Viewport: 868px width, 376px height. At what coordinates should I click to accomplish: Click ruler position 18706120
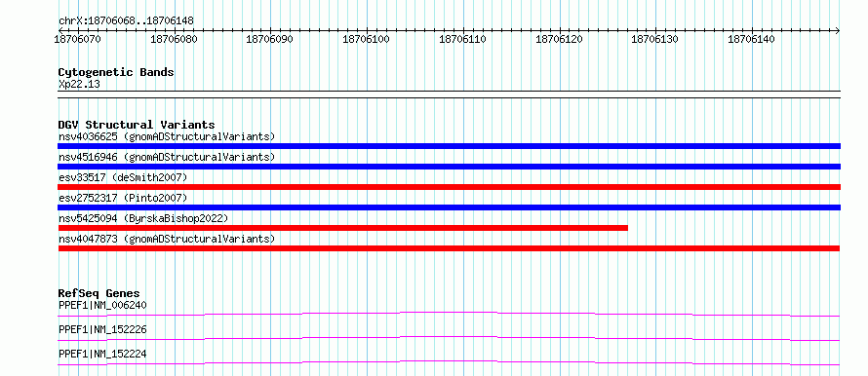coord(559,39)
